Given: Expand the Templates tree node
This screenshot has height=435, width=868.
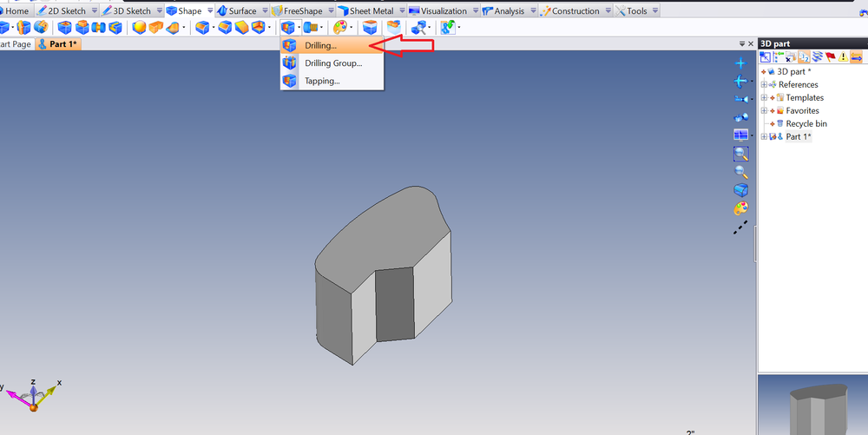Looking at the screenshot, I should point(764,98).
